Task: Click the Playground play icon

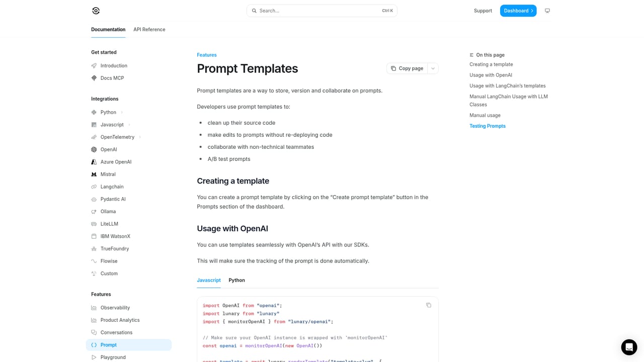Action: coord(94,357)
